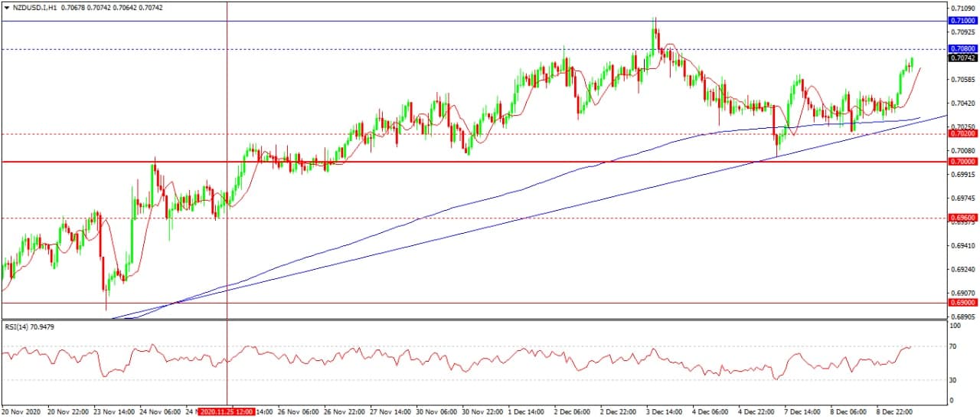
Task: Select the red vertical line on the chart
Action: pos(227,92)
